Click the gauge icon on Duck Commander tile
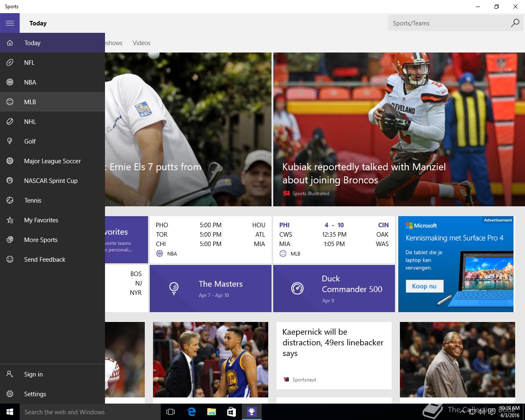The height and width of the screenshot is (420, 525). point(297,288)
